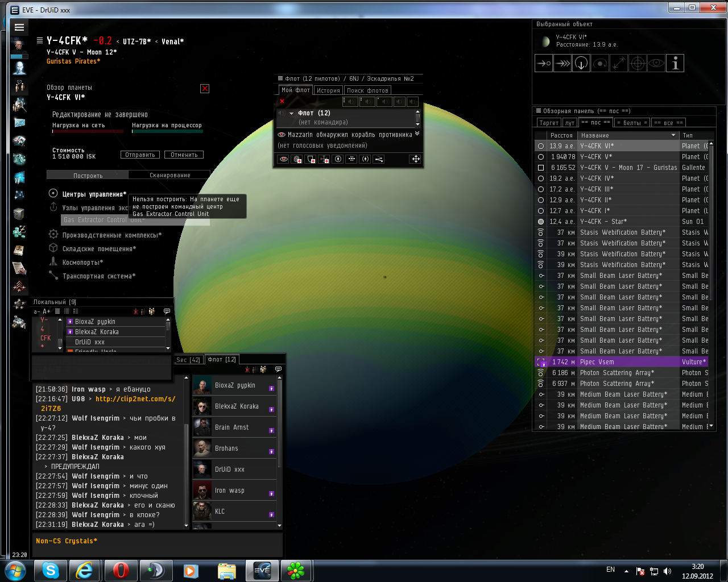This screenshot has width=728, height=582.
Task: Switch to the История fleet tab
Action: 328,90
